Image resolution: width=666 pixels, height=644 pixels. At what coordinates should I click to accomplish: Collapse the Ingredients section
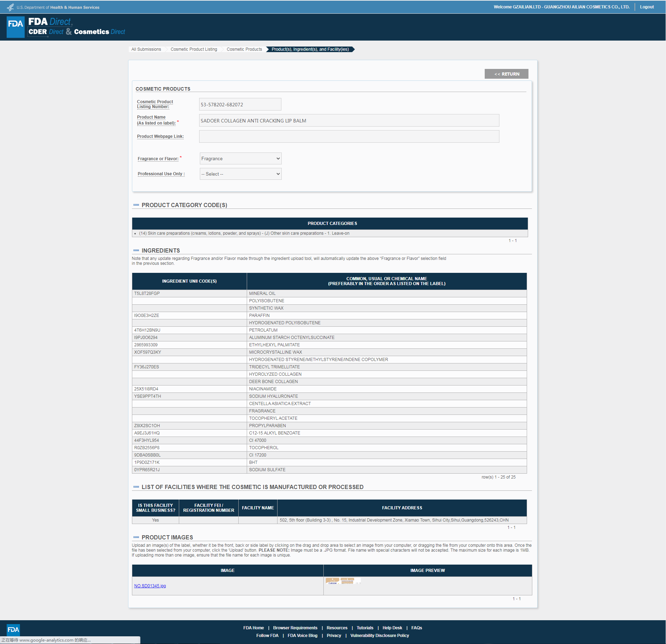click(136, 250)
